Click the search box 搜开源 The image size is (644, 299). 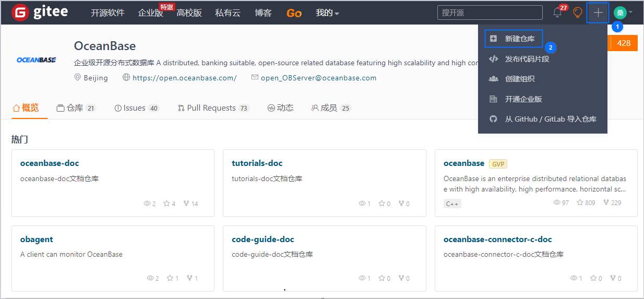point(490,13)
